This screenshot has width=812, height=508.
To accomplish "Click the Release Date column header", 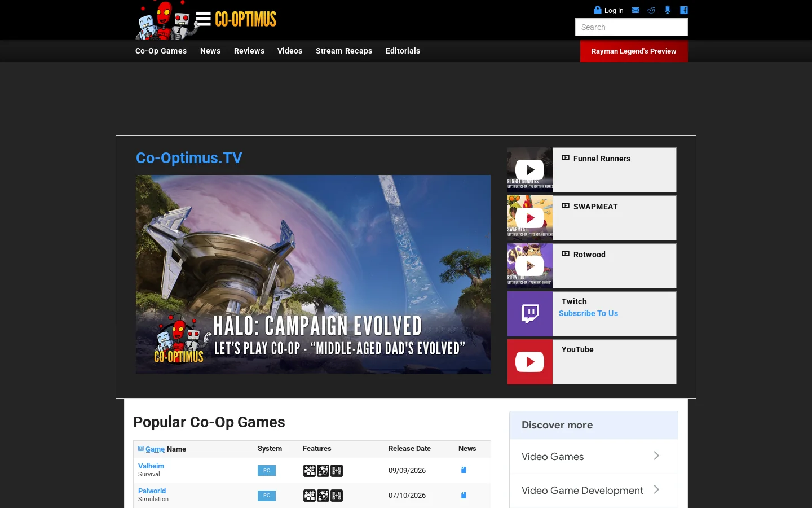I will coord(409,449).
